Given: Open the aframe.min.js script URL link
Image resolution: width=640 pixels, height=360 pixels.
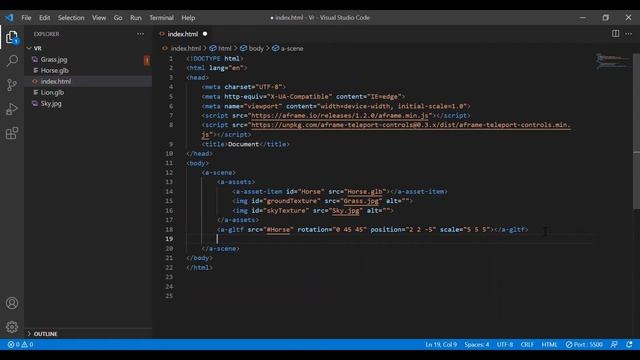Looking at the screenshot, I should pos(340,116).
